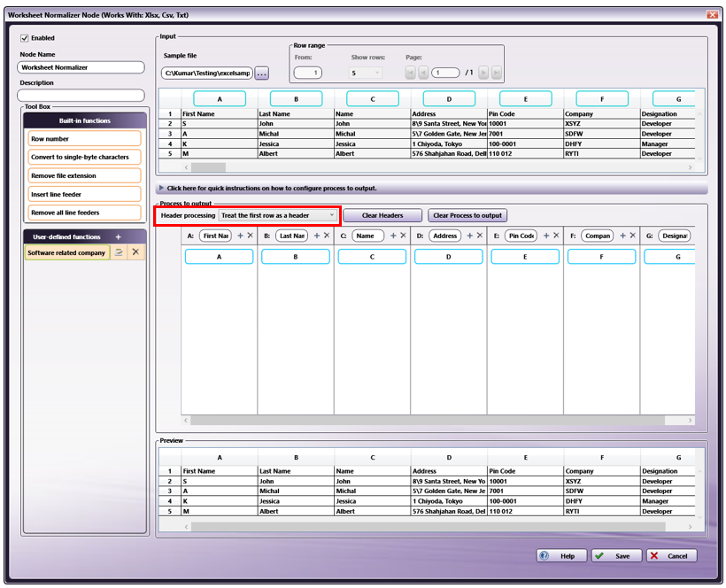This screenshot has height=588, width=726.
Task: Click input column F tile
Action: tap(602, 98)
